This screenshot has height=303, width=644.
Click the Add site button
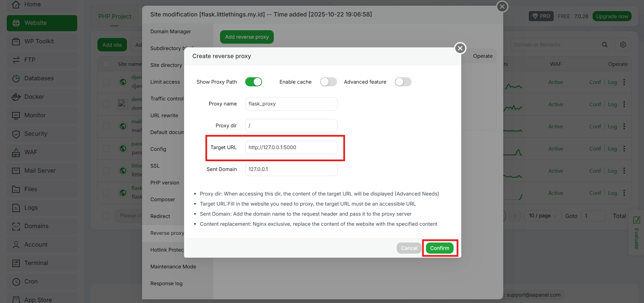point(112,45)
